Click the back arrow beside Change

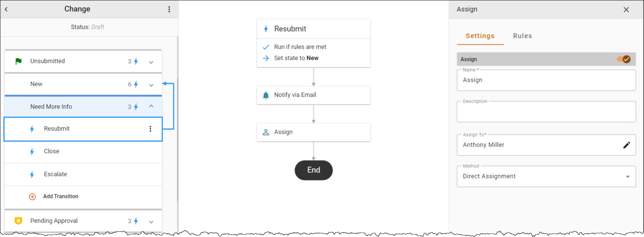tap(6, 9)
